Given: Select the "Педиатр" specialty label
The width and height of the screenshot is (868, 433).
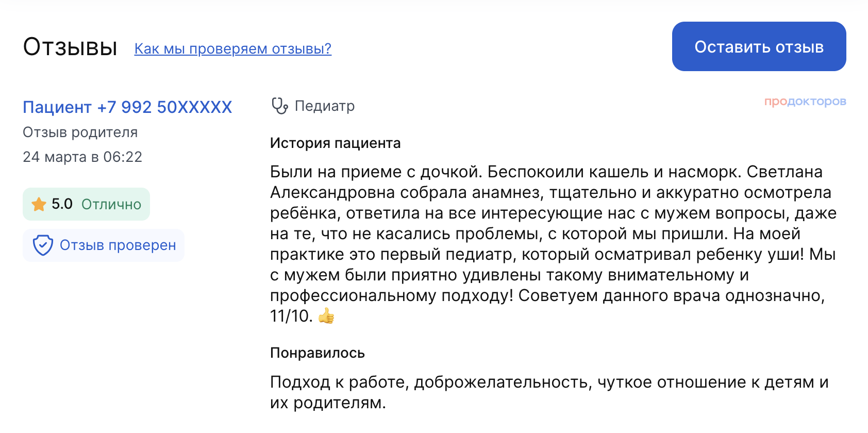Looking at the screenshot, I should [325, 106].
